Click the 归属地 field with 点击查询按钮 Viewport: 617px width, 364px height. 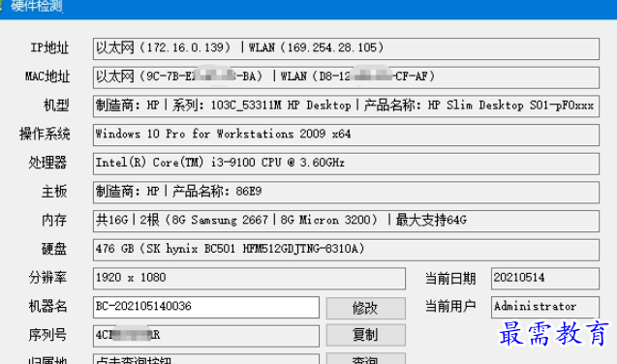(206, 359)
